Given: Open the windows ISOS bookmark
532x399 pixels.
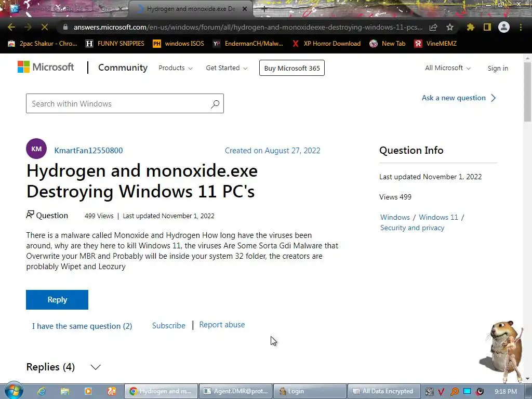Looking at the screenshot, I should [179, 44].
